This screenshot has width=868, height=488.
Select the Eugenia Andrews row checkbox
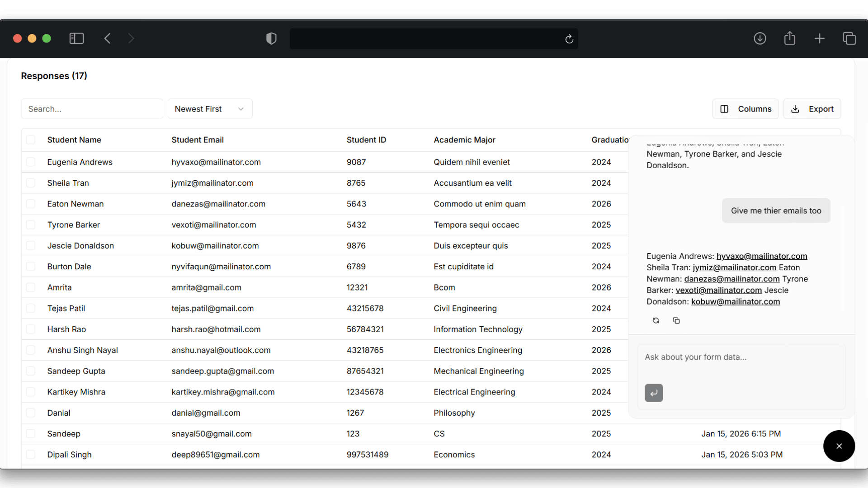click(x=31, y=162)
